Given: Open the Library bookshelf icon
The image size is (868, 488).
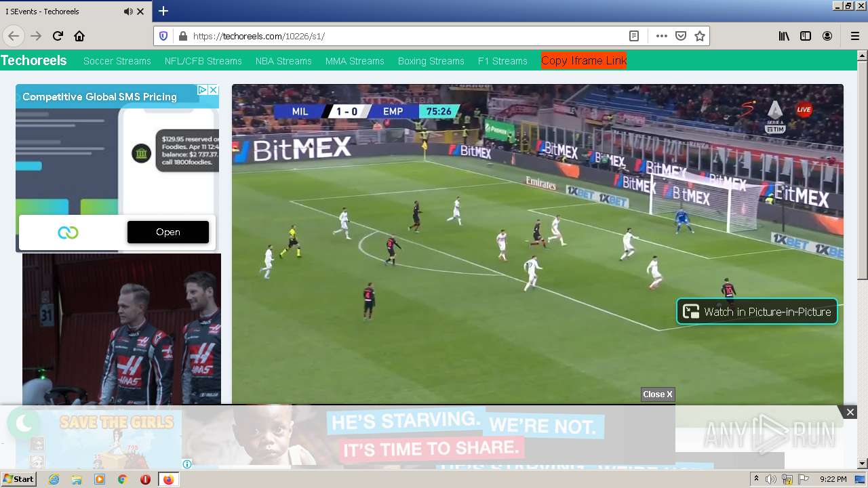Looking at the screenshot, I should coord(784,36).
